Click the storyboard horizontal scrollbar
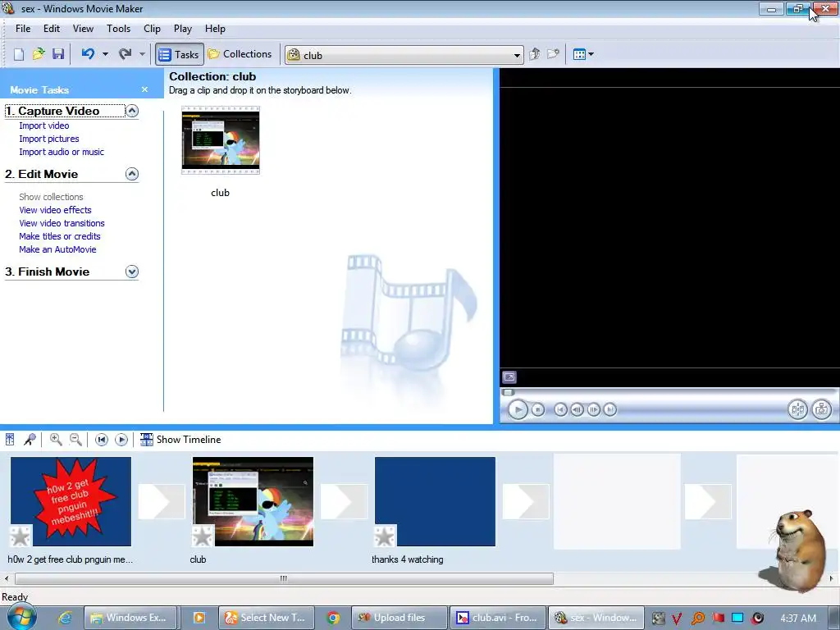The image size is (840, 630). click(284, 578)
